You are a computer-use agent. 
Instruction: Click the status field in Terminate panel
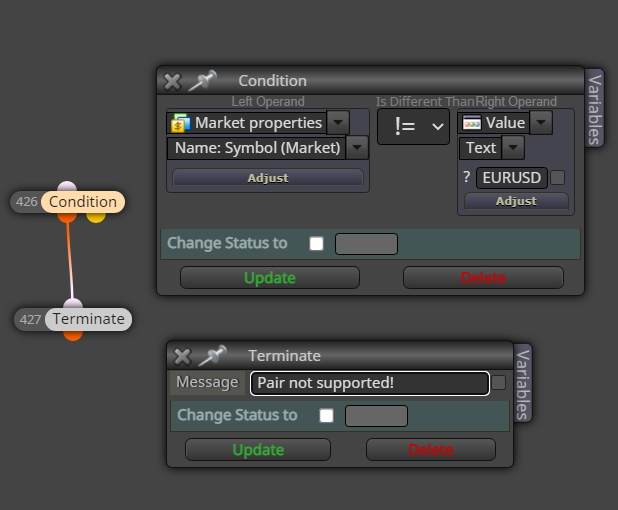coord(376,416)
